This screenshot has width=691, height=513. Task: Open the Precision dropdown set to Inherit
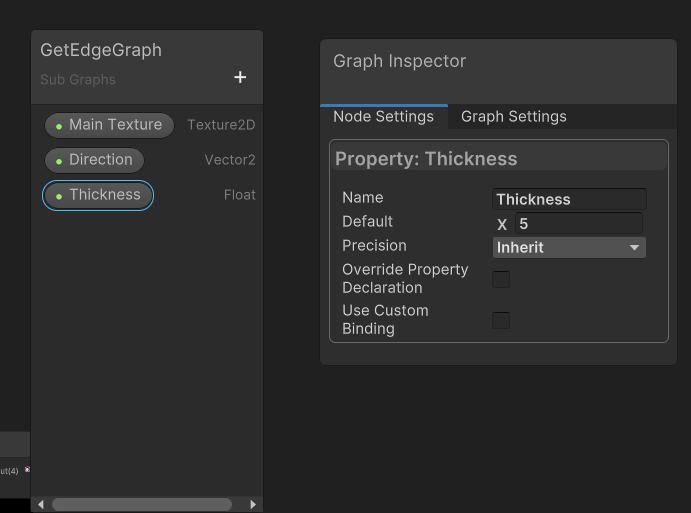pyautogui.click(x=569, y=247)
